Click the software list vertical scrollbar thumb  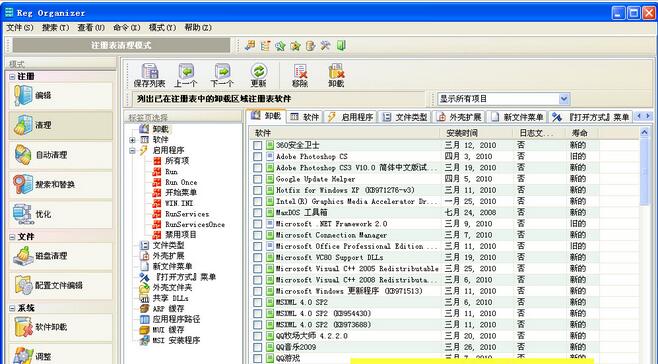click(645, 171)
